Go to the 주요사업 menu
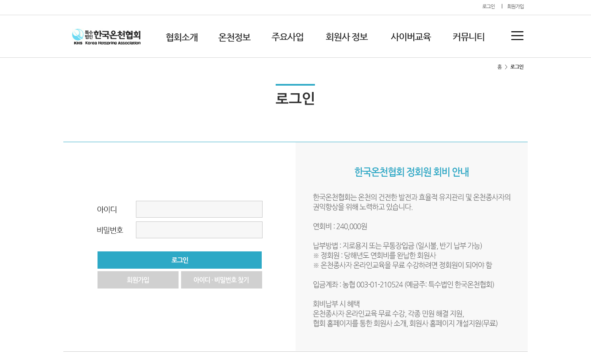Image resolution: width=591 pixels, height=364 pixels. (x=287, y=37)
